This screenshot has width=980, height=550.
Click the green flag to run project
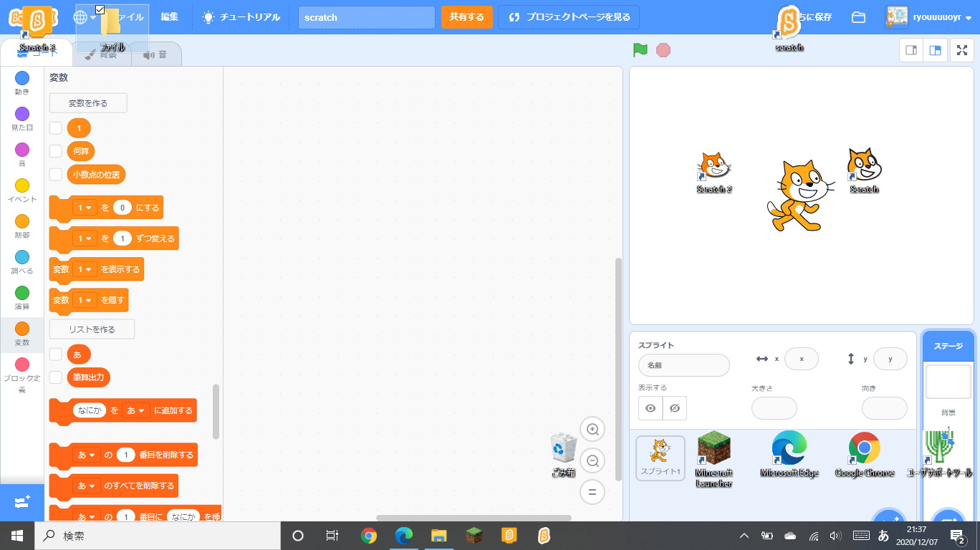(x=640, y=50)
